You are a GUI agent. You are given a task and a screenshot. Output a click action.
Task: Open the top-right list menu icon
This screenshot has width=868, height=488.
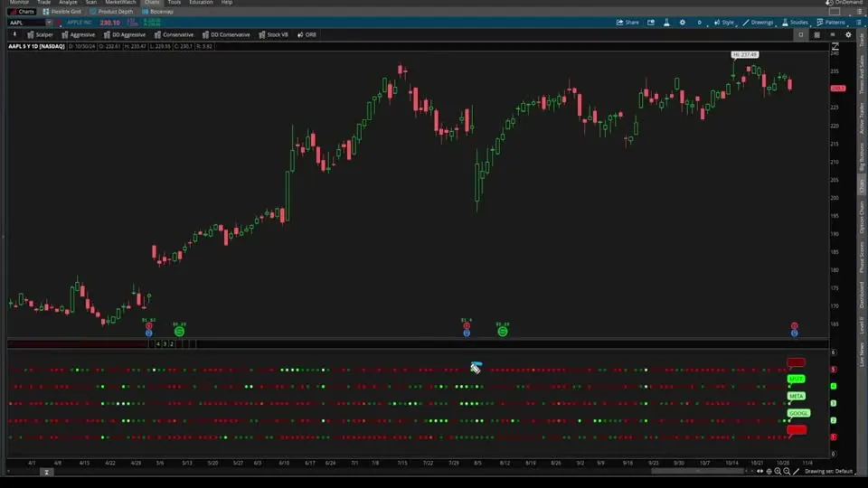(859, 12)
